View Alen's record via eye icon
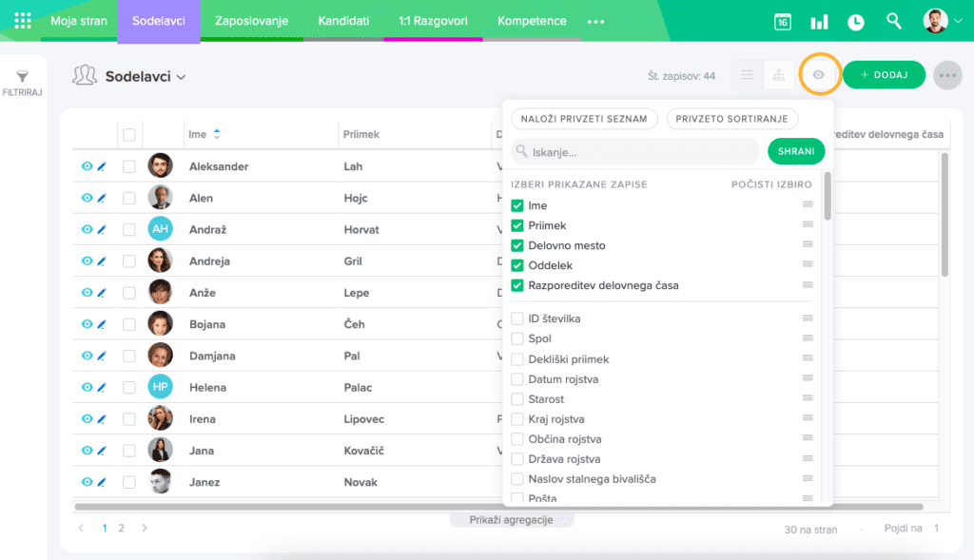The image size is (974, 560). [x=87, y=198]
